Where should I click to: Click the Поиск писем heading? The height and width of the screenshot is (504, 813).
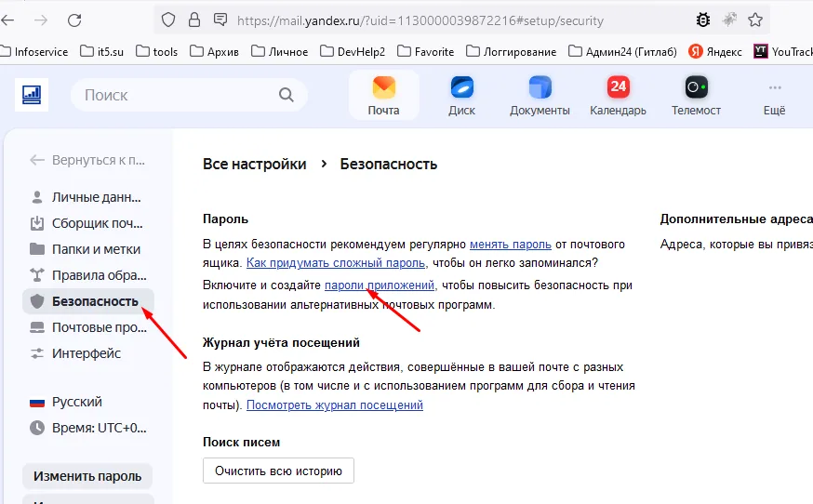(241, 443)
